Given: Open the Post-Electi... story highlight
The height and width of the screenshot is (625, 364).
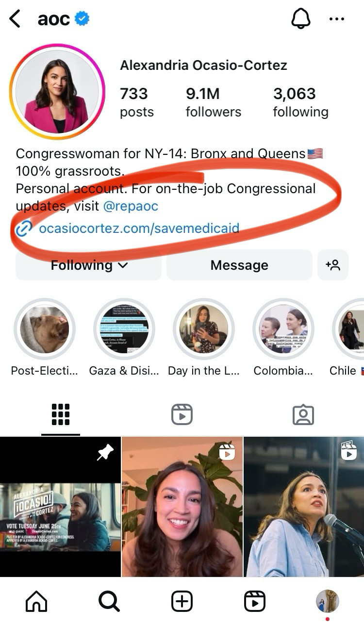Looking at the screenshot, I should point(45,329).
